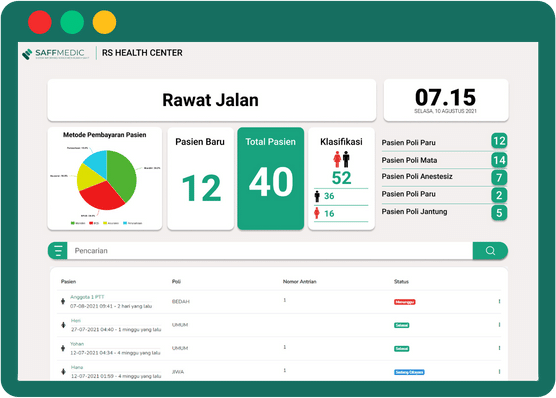Click the JIWA poli cell
Image resolution: width=556 pixels, height=398 pixels.
coord(178,372)
